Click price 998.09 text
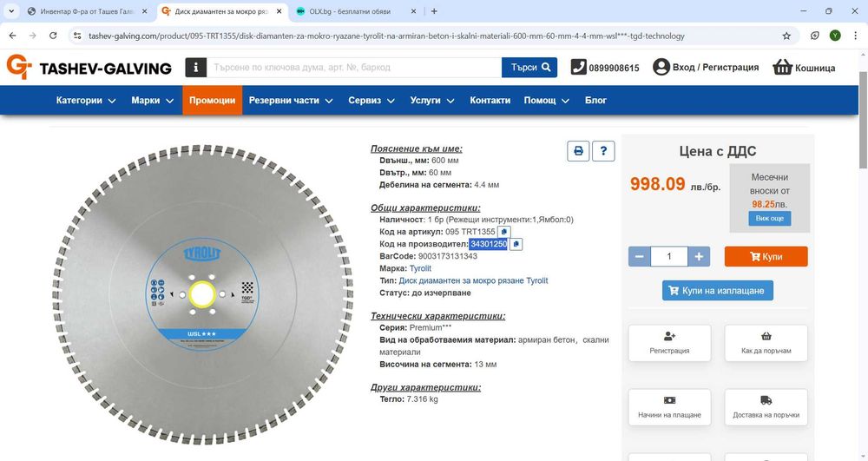This screenshot has height=461, width=868. [x=658, y=184]
